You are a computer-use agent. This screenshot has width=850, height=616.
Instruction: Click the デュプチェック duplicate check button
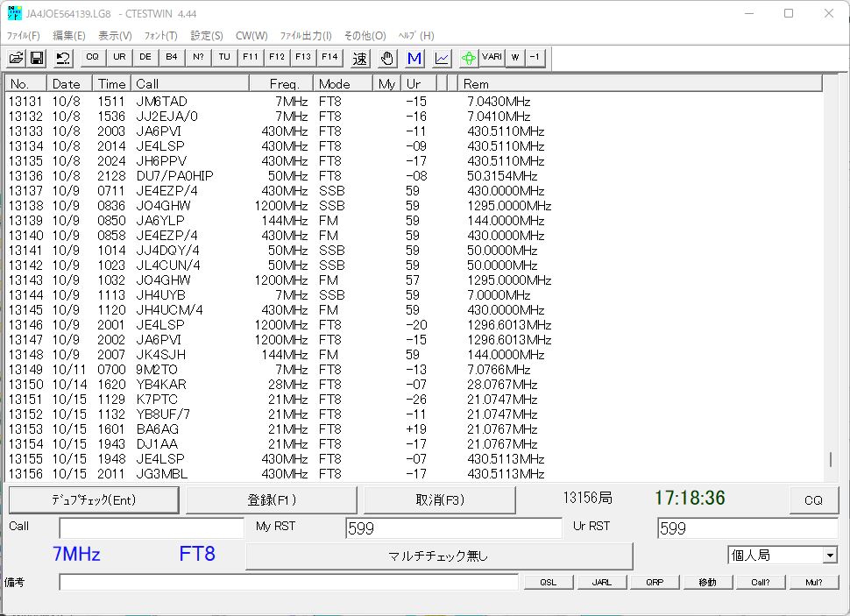(94, 499)
